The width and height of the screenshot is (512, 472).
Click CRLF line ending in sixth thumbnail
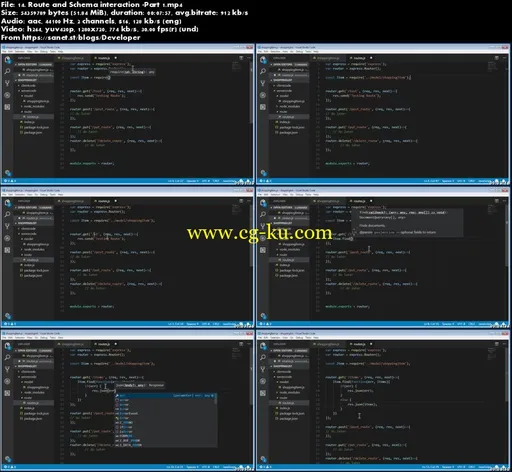[x=471, y=467]
